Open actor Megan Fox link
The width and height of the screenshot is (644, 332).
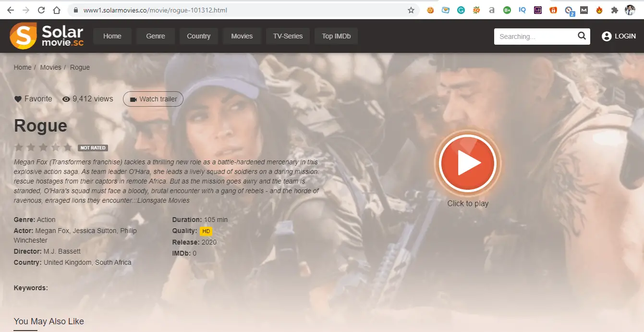[53, 231]
